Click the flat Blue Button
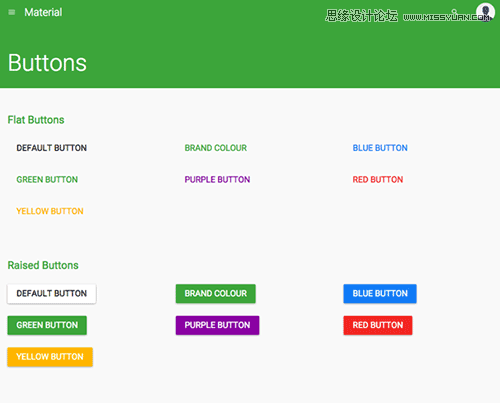 pyautogui.click(x=380, y=148)
